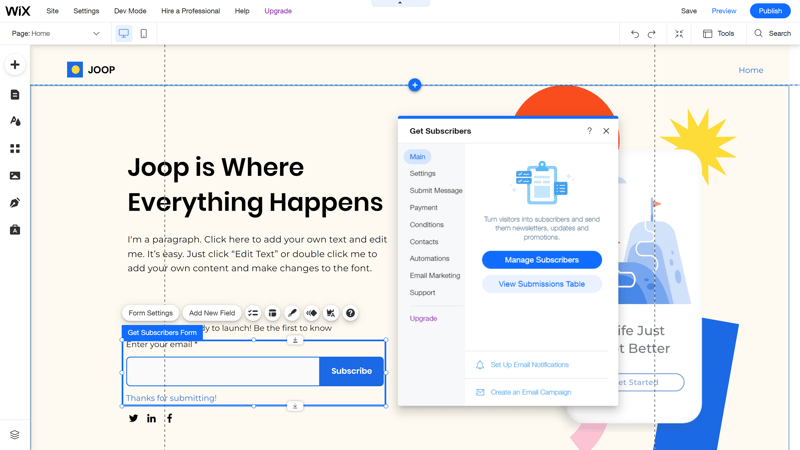Viewport: 800px width, 450px height.
Task: Click the Form Settings button
Action: 151,313
